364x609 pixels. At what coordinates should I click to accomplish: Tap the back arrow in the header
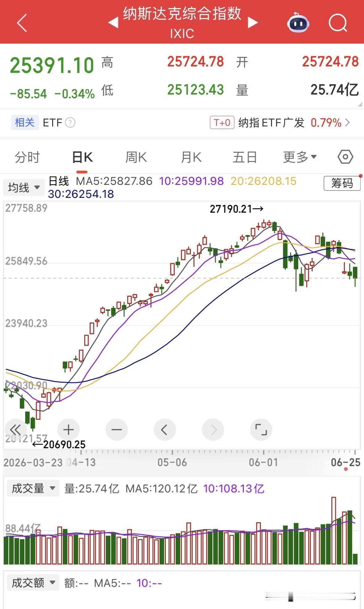22,23
